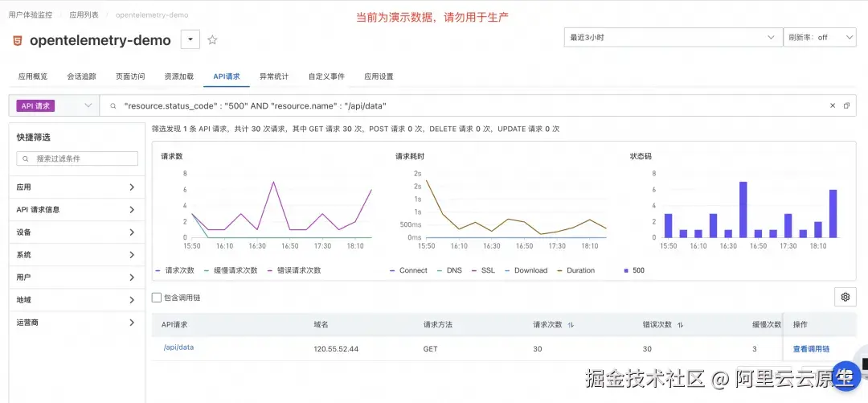Screen dimensions: 868x403
Task: Switch to the 会话追踪 tab
Action: point(81,76)
